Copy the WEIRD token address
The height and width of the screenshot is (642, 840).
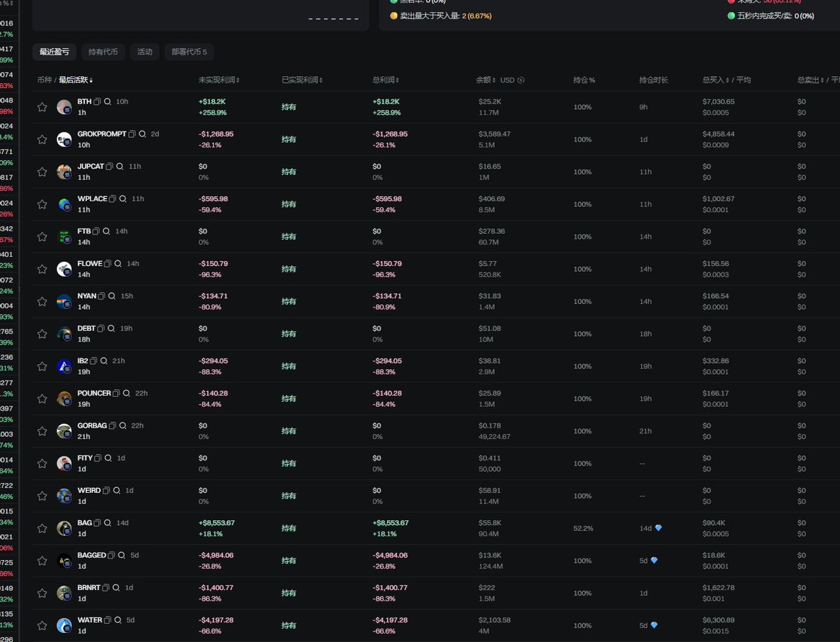[107, 491]
